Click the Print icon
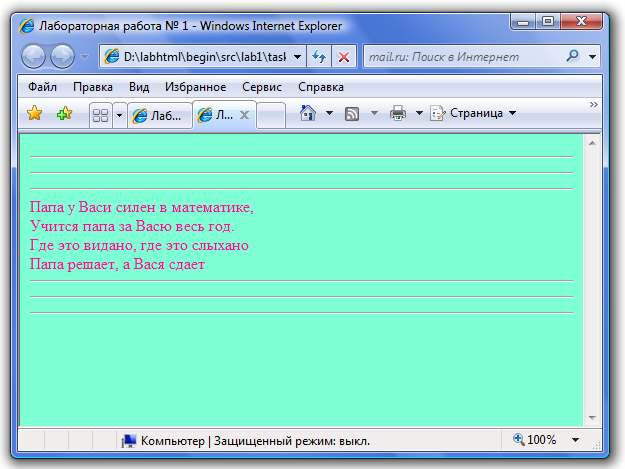This screenshot has width=625, height=469. click(x=397, y=113)
